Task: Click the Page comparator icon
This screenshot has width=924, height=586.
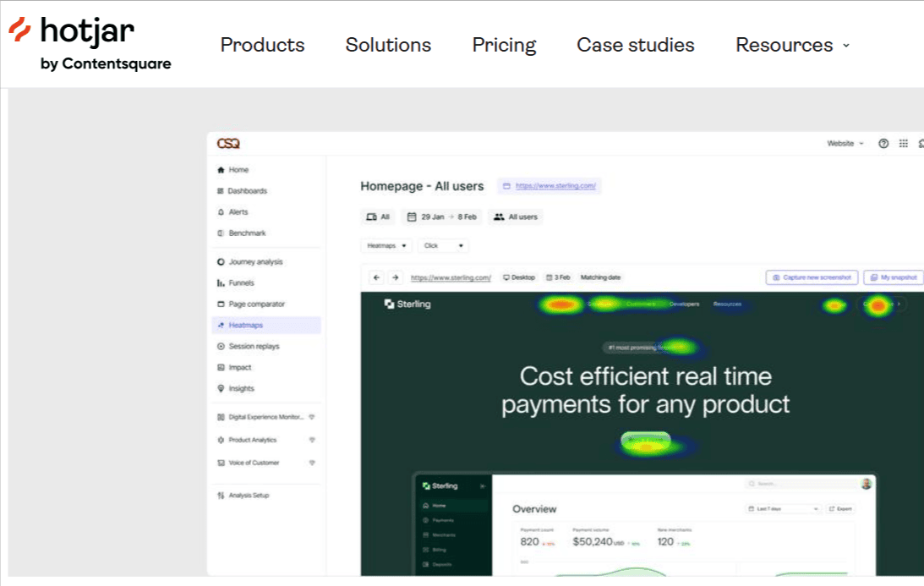Action: (221, 304)
